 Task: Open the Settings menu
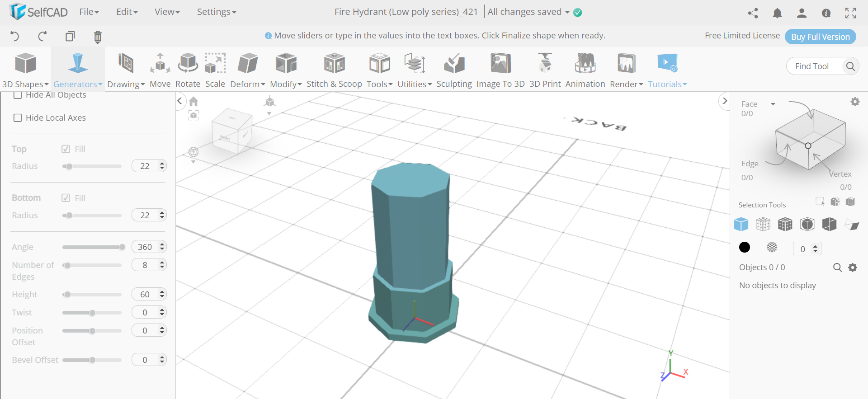tap(217, 12)
